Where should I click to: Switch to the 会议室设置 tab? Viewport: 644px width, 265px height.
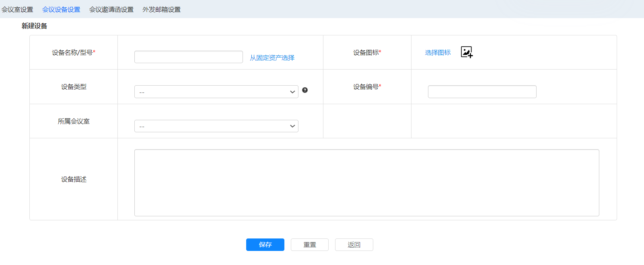coord(17,9)
